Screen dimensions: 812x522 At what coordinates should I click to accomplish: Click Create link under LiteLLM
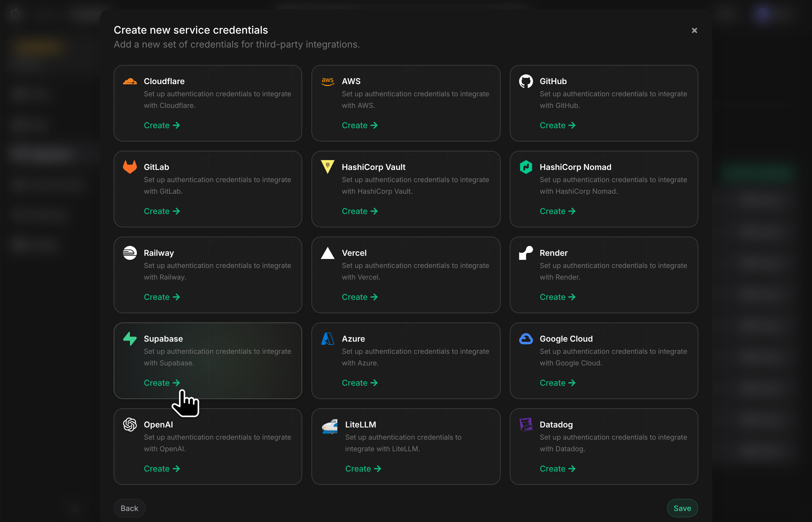(363, 468)
